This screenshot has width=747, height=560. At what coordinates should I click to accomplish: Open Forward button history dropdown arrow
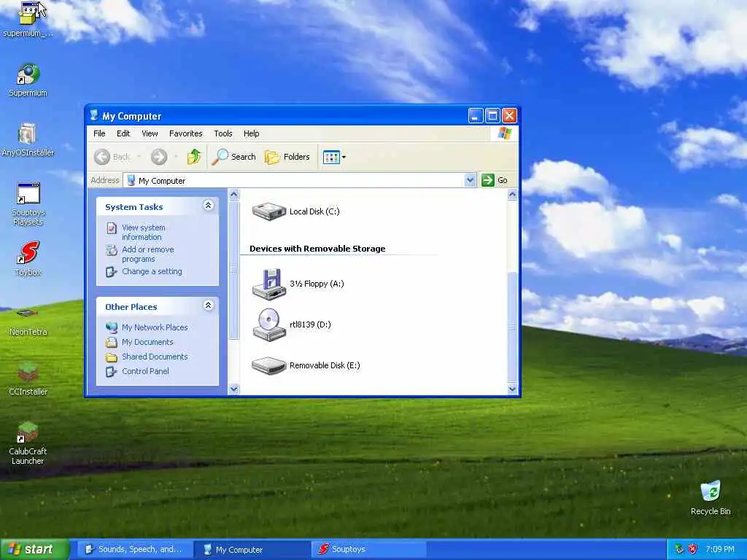pos(176,157)
